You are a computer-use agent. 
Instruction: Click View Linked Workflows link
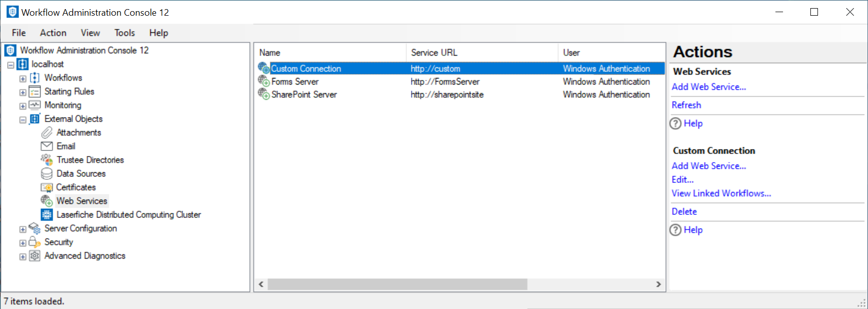(721, 194)
